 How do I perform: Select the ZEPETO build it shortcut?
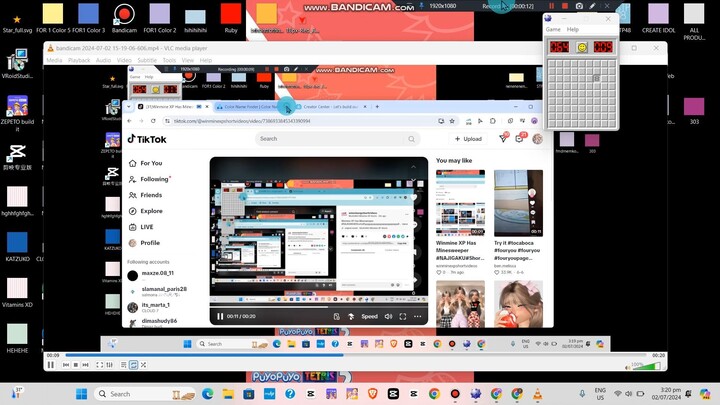pyautogui.click(x=17, y=113)
